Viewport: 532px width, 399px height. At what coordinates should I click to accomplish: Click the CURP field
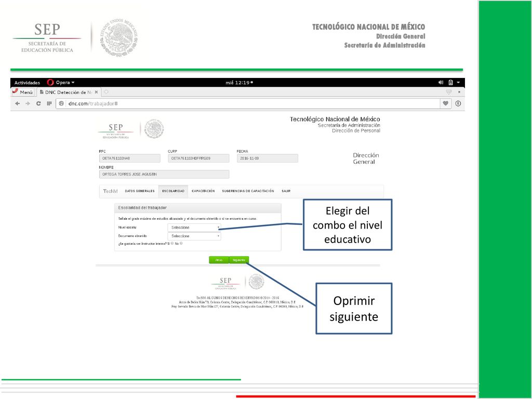click(x=198, y=158)
